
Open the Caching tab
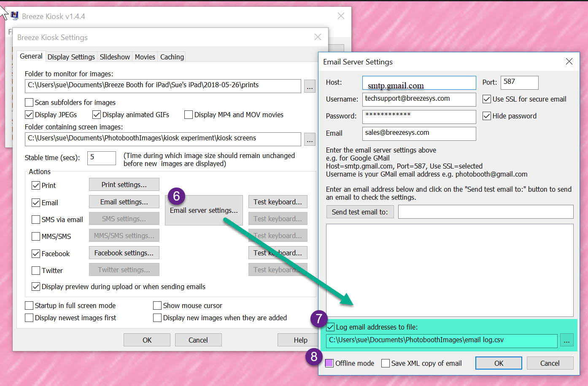172,57
